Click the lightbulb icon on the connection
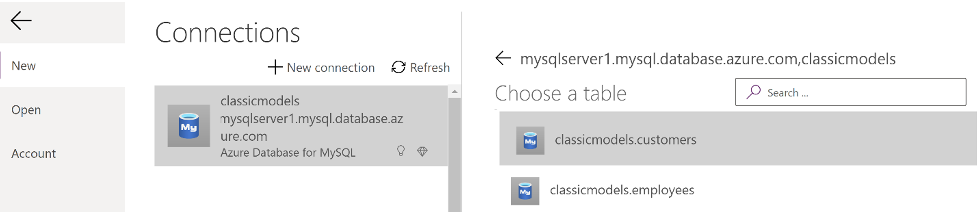 coord(401,151)
